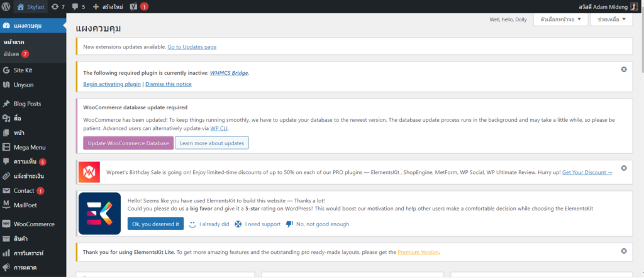
Task: Visit the Skyfast site home icon
Action: 21,6
